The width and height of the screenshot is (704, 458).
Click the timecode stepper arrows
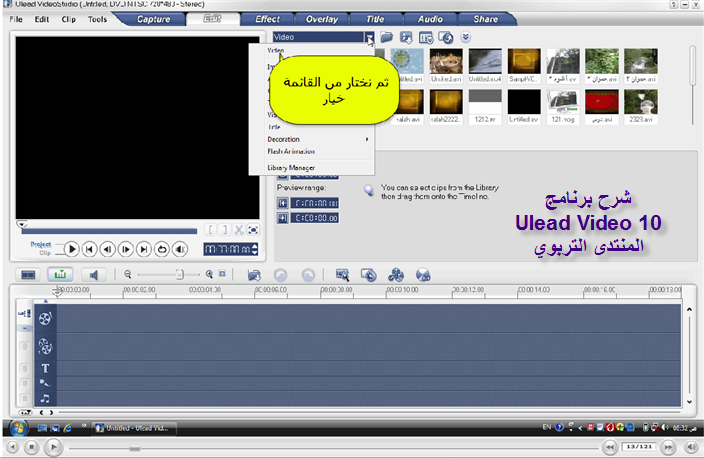(255, 249)
